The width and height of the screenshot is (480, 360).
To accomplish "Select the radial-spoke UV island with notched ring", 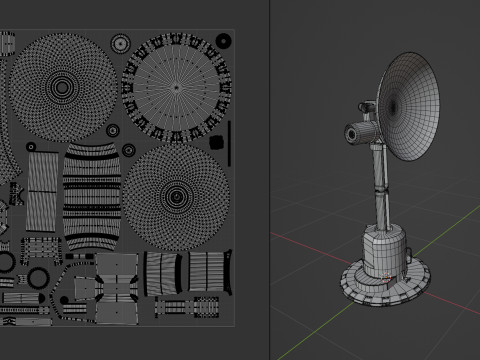I will coord(177,88).
